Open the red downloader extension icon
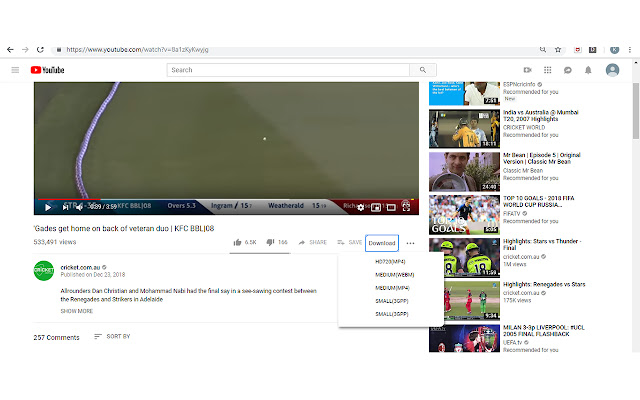640x400 pixels. click(578, 50)
